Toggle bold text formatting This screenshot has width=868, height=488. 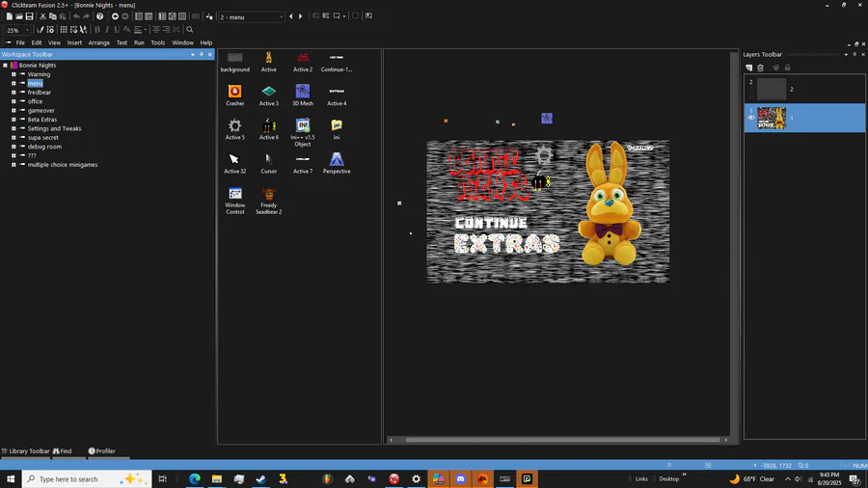(97, 30)
